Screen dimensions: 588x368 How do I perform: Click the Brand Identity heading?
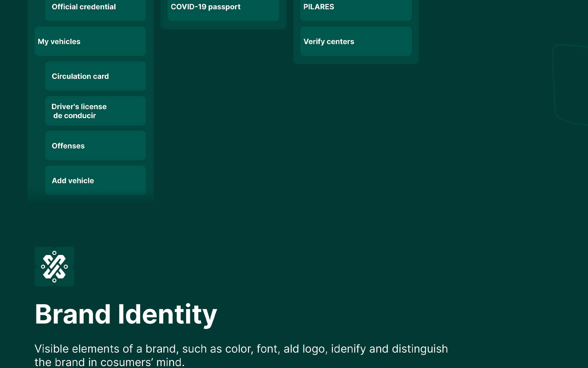[126, 314]
